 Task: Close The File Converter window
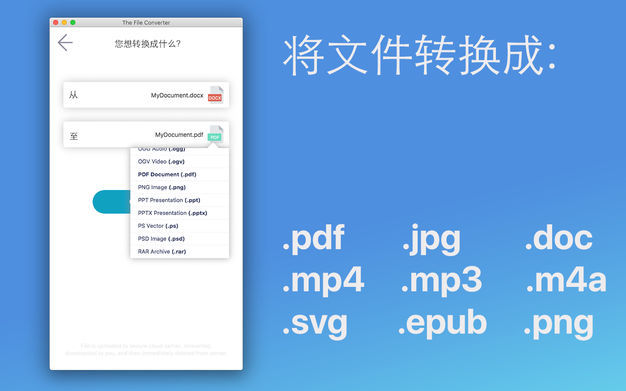click(x=56, y=22)
